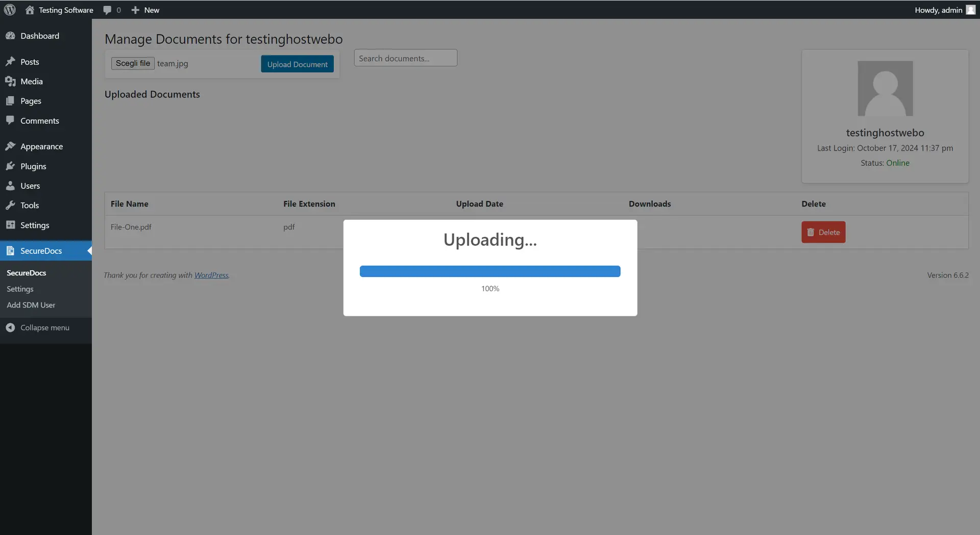Click the Upload Document button

[297, 64]
